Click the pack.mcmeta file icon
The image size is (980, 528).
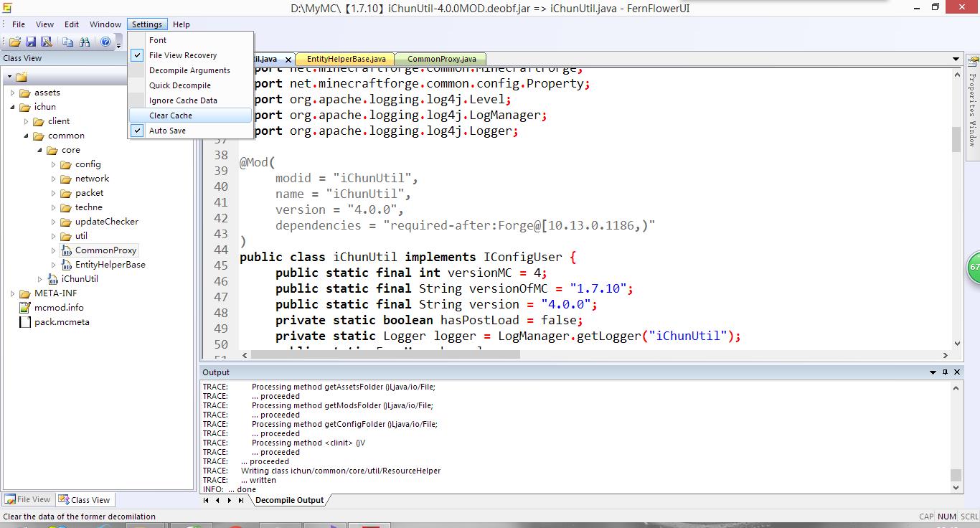26,322
